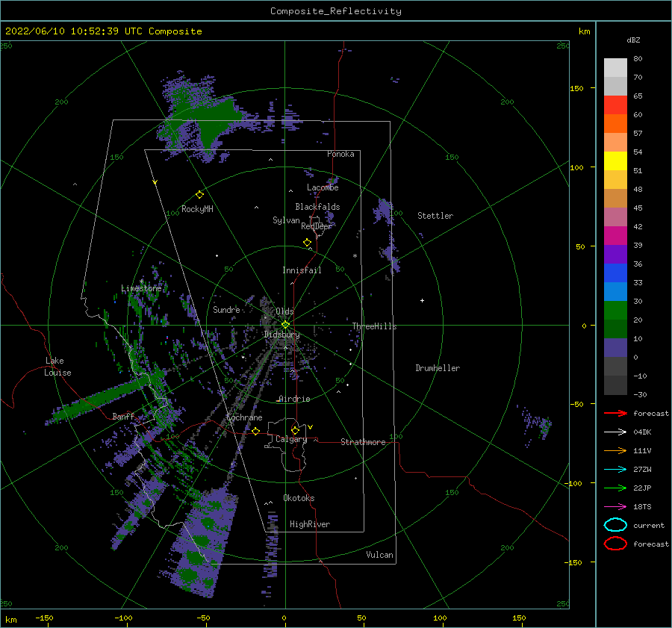The image size is (672, 628).
Task: Click the ThreeHills label
Action: (x=374, y=326)
